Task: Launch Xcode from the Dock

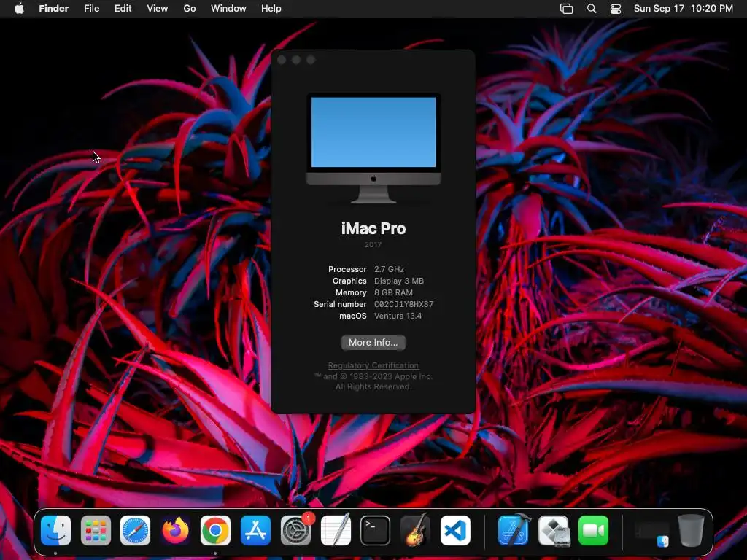Action: (x=514, y=530)
